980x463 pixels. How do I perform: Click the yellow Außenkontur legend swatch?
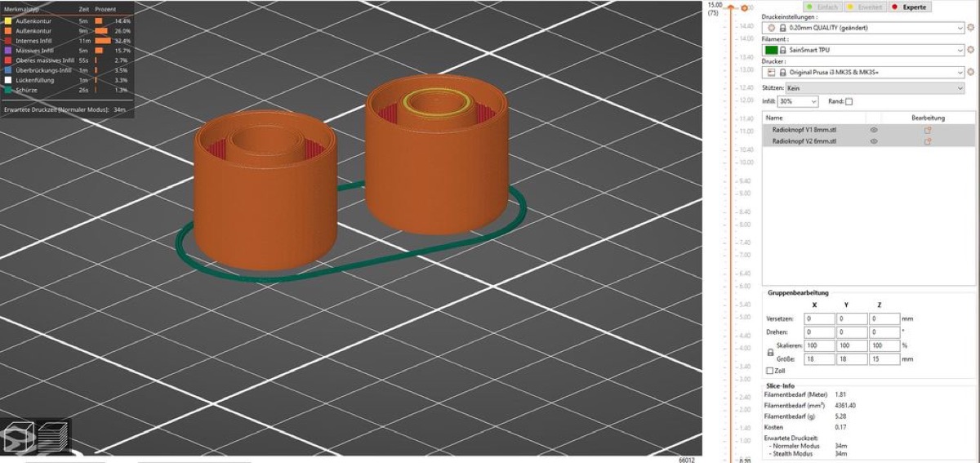tap(7, 20)
